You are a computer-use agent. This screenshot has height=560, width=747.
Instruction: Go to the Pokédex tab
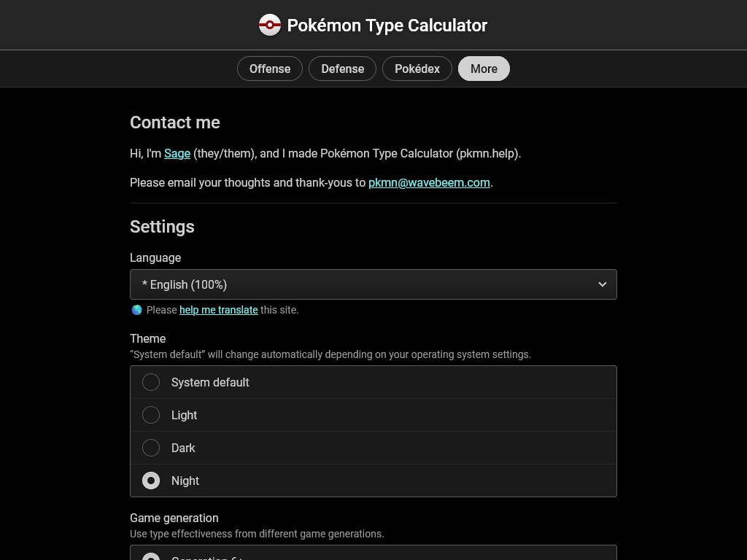[417, 69]
